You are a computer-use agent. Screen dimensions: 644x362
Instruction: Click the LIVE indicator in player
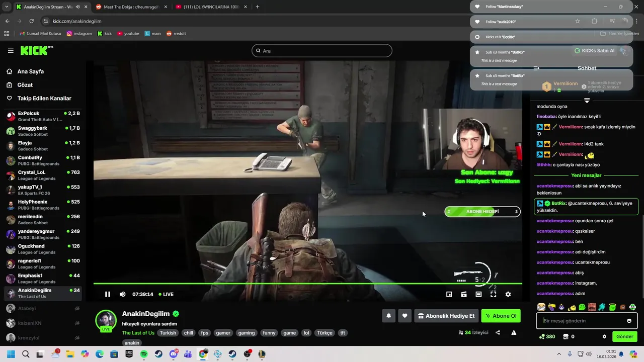pyautogui.click(x=166, y=294)
